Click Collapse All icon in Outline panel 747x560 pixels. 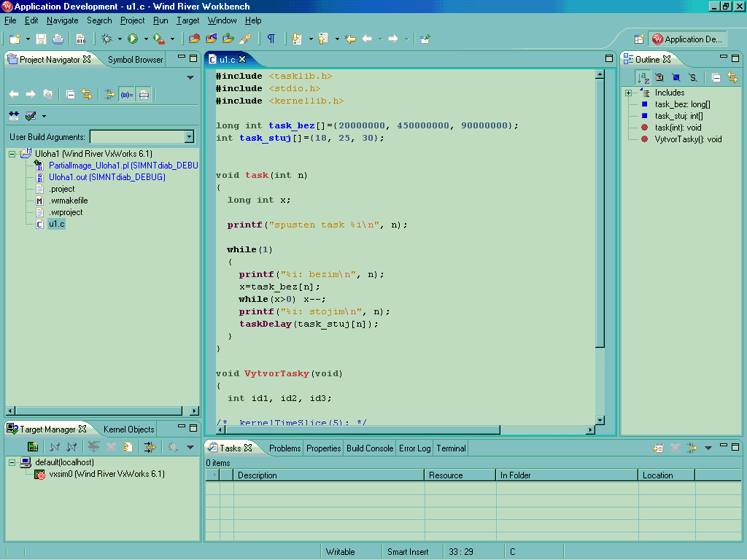coord(716,77)
